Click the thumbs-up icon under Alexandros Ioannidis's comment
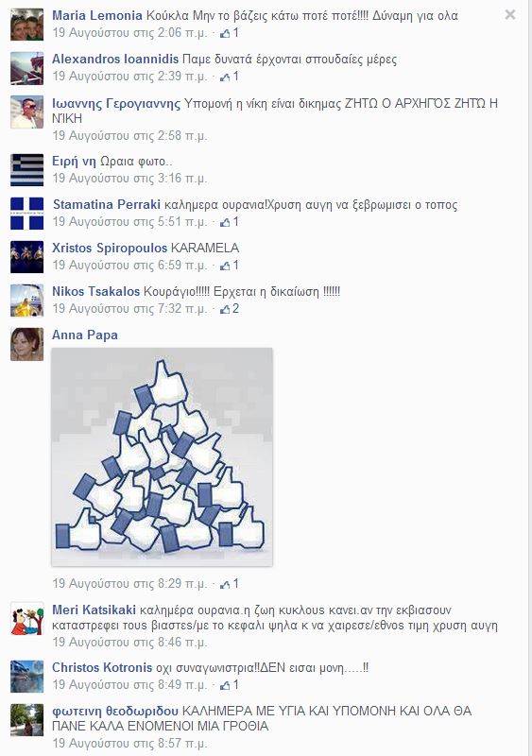532x756 pixels. pyautogui.click(x=225, y=77)
